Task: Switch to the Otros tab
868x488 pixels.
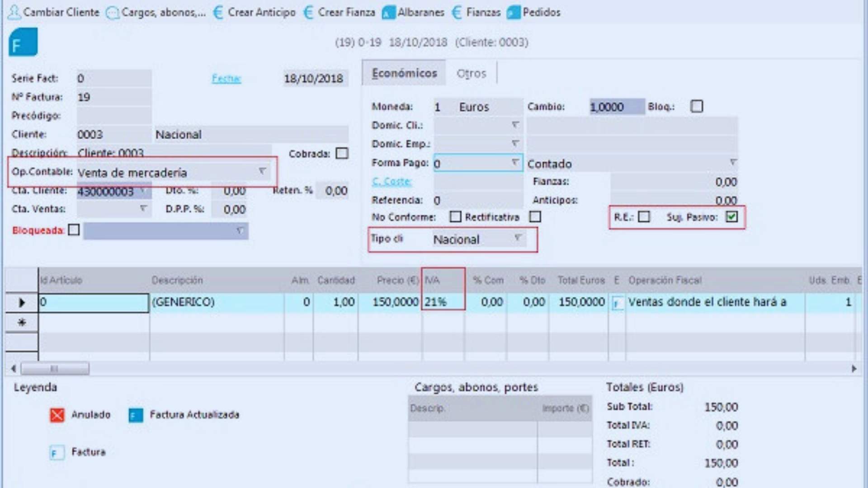Action: tap(471, 73)
